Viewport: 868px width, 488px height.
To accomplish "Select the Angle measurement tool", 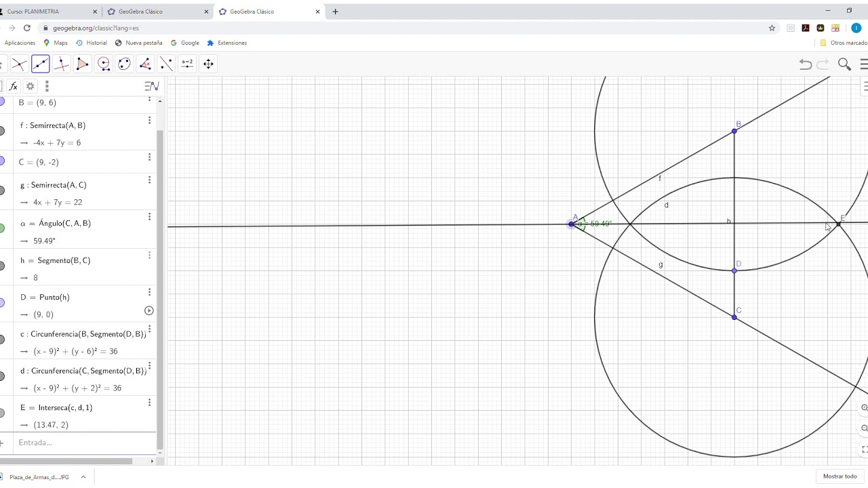I will click(145, 64).
